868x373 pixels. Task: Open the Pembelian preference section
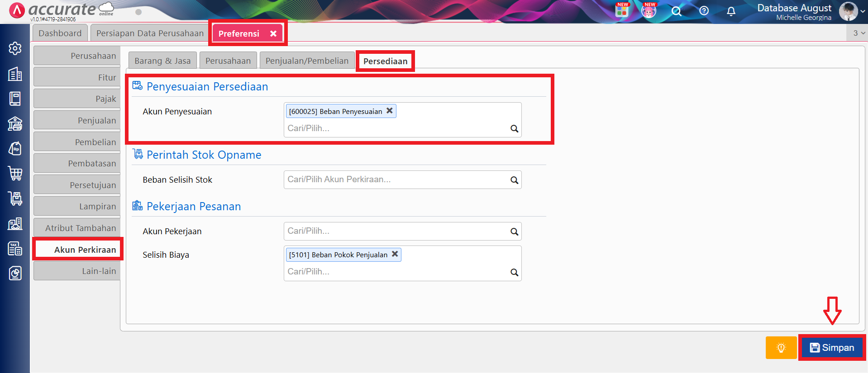pos(77,142)
